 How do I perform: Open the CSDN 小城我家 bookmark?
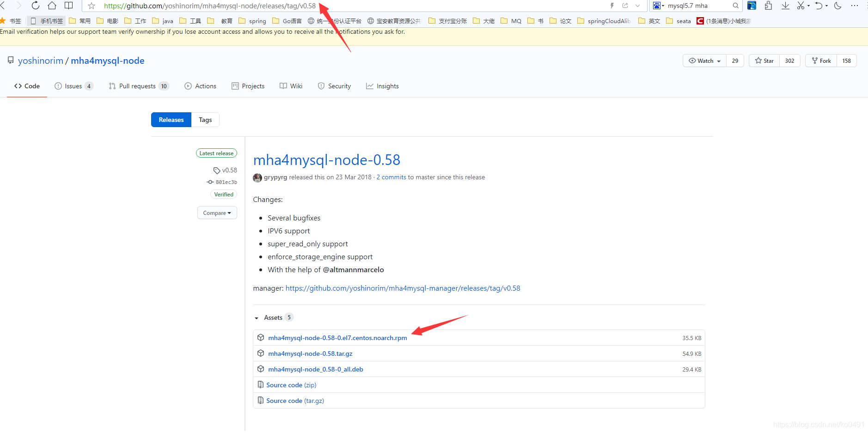pos(724,21)
